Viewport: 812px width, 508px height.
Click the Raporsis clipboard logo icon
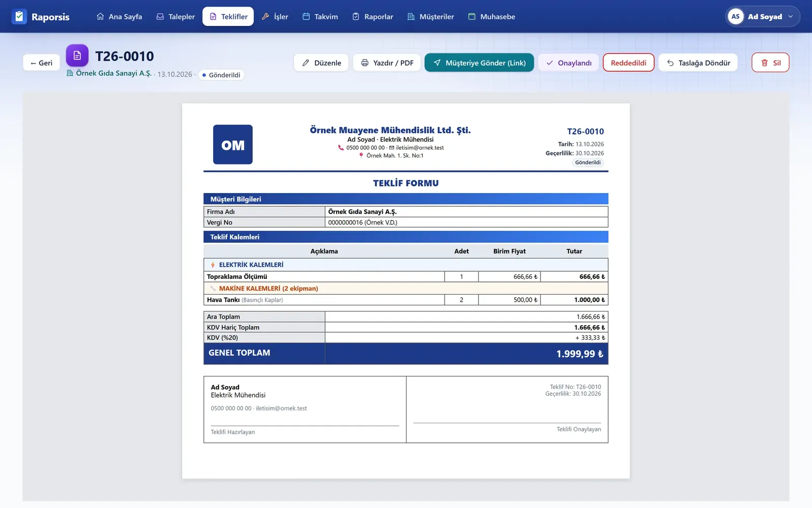(19, 16)
